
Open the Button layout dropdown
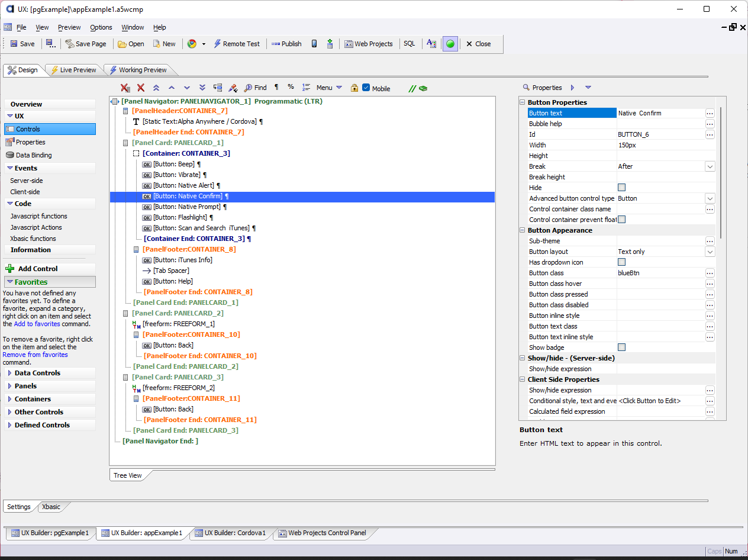(710, 252)
